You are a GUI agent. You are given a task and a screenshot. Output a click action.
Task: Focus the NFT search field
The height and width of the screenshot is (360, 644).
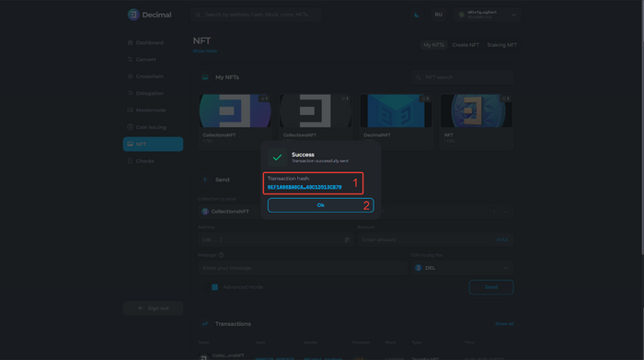pyautogui.click(x=463, y=77)
